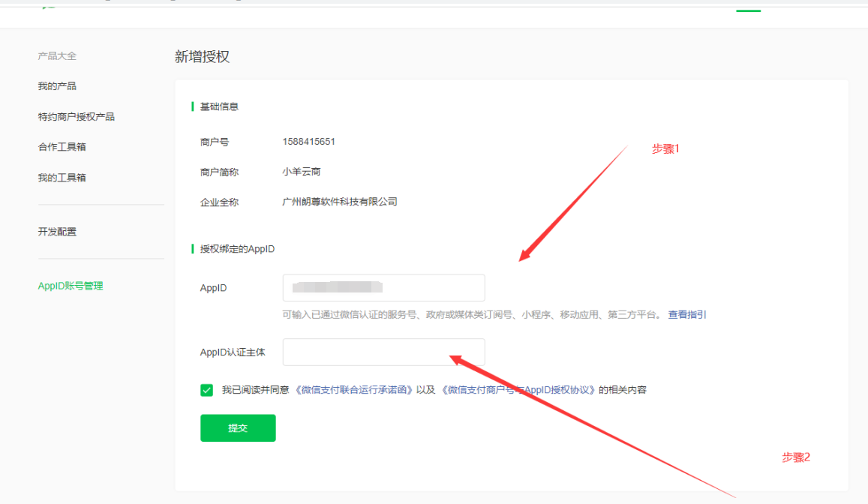The image size is (868, 504).
Task: Select 我的产品 in the sidebar
Action: tap(57, 86)
